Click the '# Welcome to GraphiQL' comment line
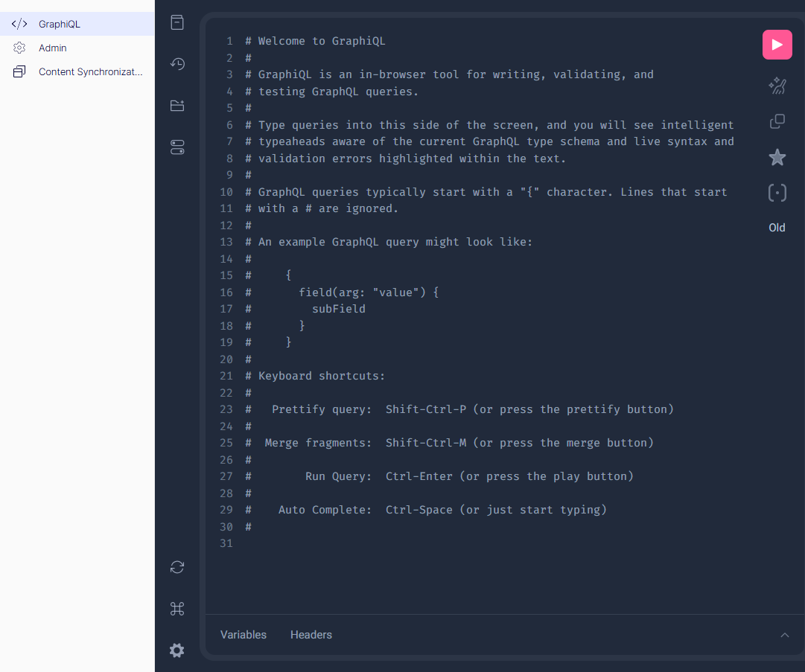 [x=315, y=41]
